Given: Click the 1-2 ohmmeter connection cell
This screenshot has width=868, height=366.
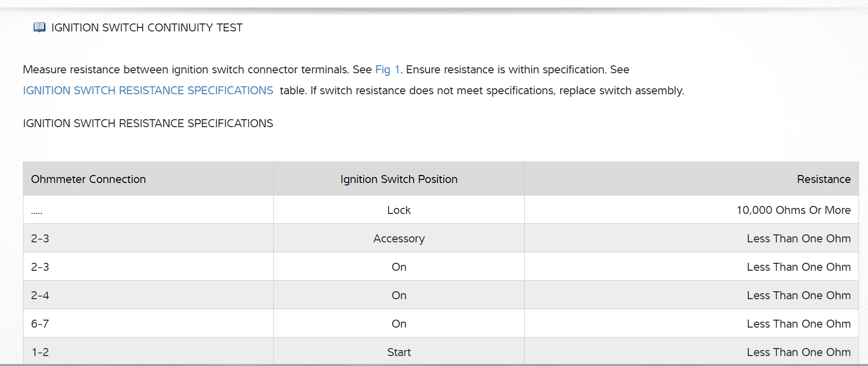Looking at the screenshot, I should (x=40, y=353).
